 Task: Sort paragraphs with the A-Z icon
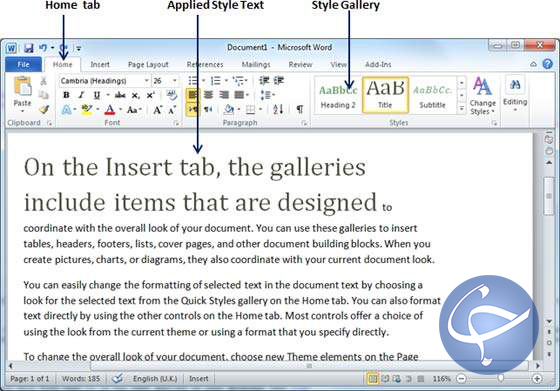click(x=278, y=109)
